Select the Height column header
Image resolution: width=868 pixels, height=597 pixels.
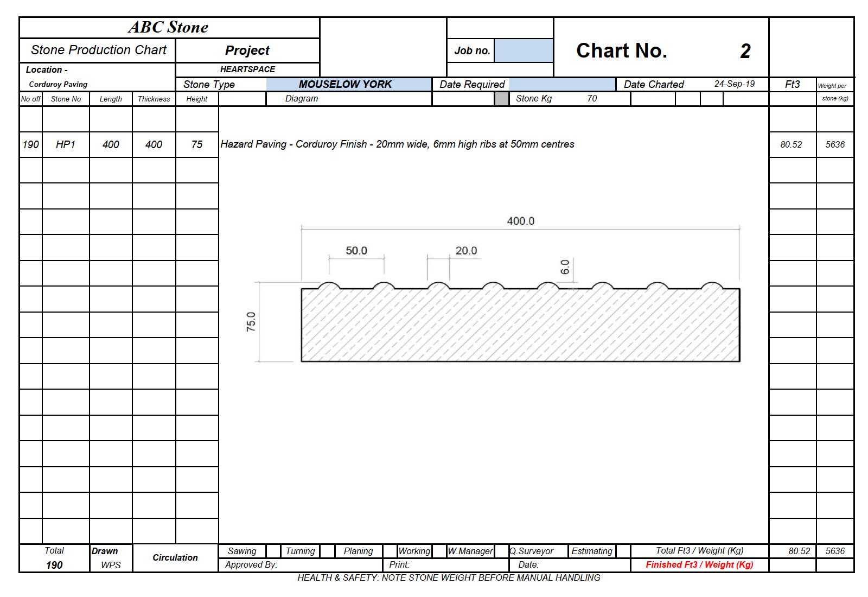coord(196,99)
